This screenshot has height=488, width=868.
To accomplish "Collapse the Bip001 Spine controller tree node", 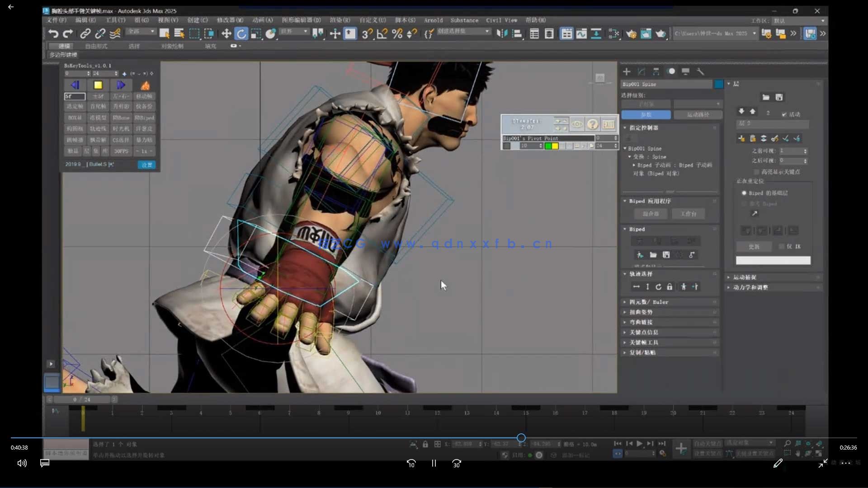I will (x=625, y=148).
